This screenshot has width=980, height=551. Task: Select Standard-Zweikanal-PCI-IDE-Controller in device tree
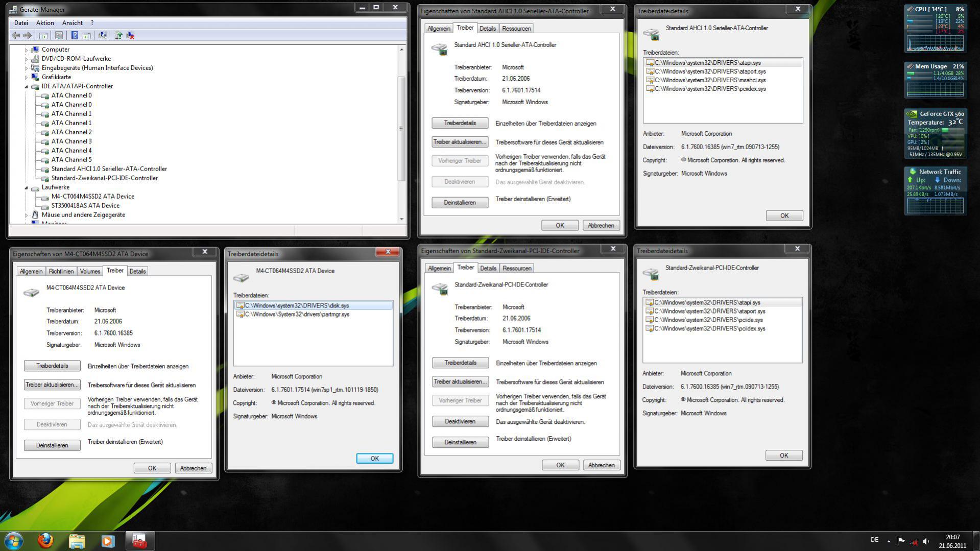point(105,178)
